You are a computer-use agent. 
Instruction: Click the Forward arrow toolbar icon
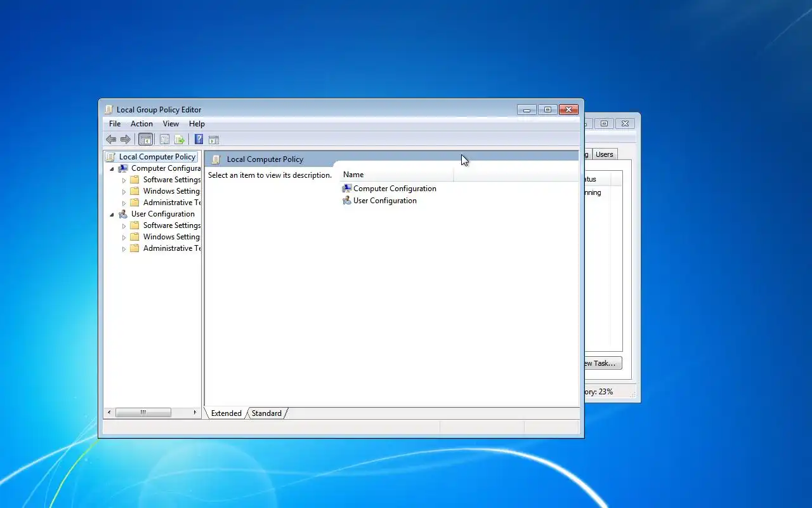click(x=126, y=140)
